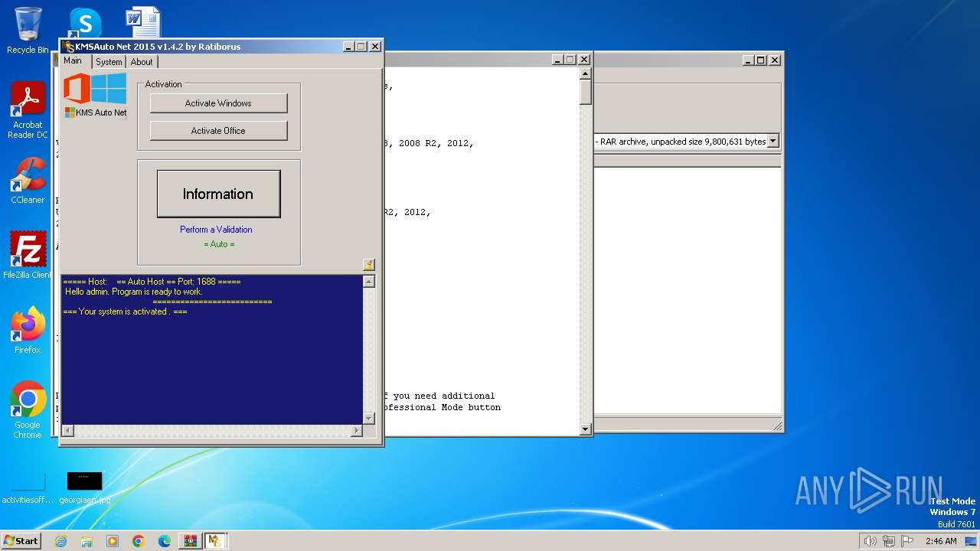Launch FileZilla Client desktop icon
980x551 pixels.
pyautogui.click(x=28, y=255)
